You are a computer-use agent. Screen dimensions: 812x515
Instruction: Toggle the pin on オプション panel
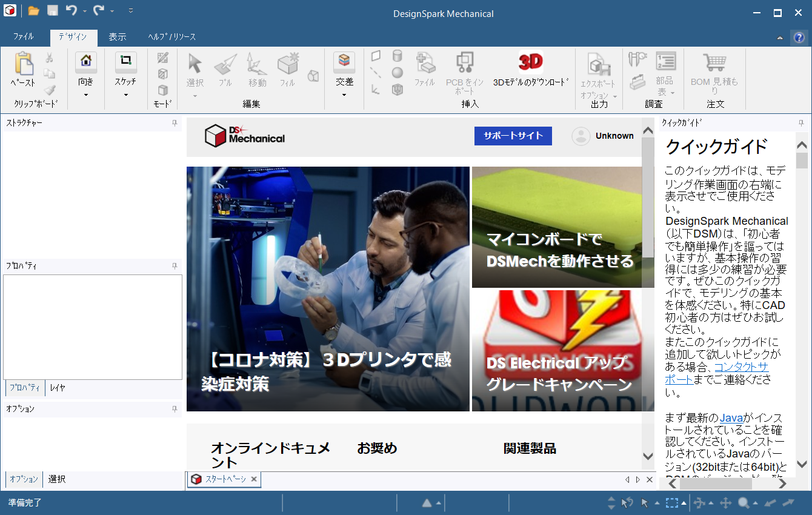175,409
